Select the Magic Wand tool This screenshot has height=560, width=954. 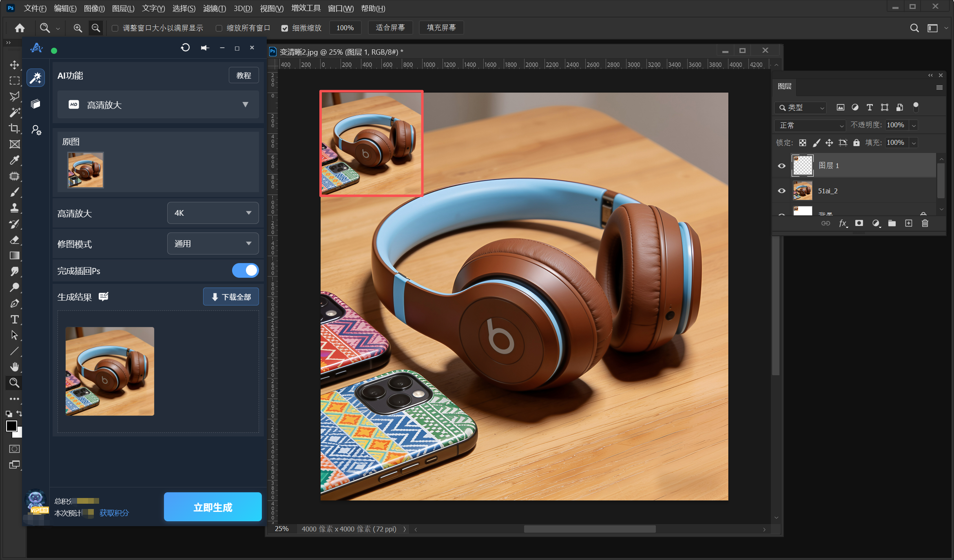click(14, 113)
